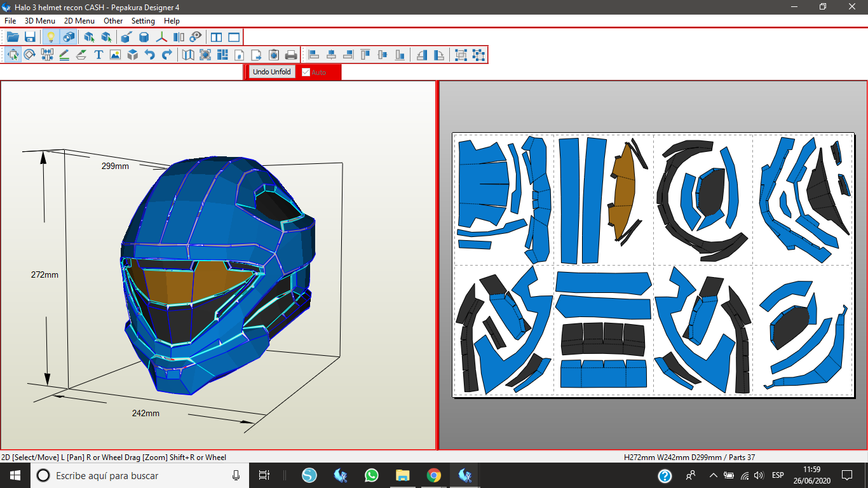This screenshot has width=868, height=488.
Task: Expand the File menu
Action: click(x=10, y=21)
